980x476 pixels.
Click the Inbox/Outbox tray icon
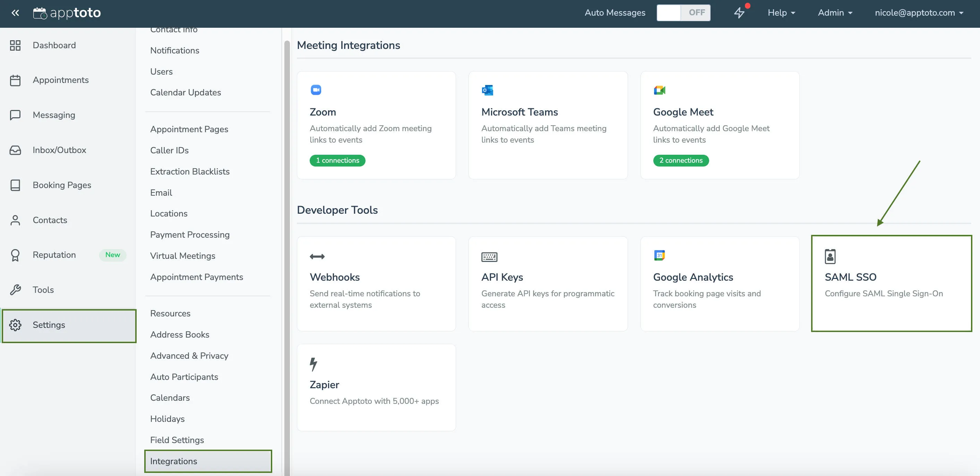(15, 150)
